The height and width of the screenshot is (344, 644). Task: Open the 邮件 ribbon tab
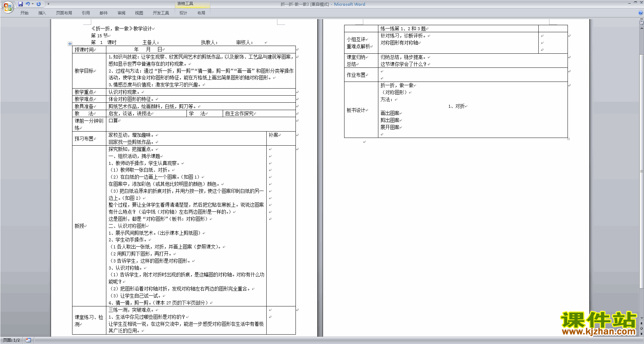(x=104, y=13)
